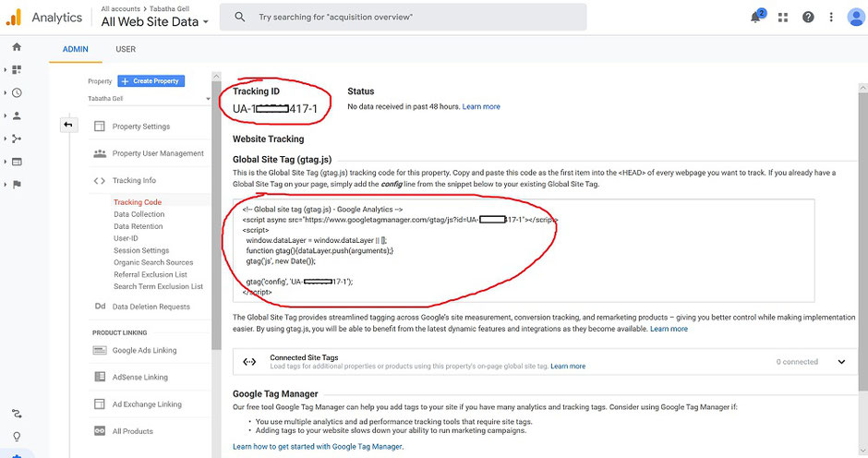Click the Google Ads Linking label
The image size is (868, 458).
[x=144, y=351]
